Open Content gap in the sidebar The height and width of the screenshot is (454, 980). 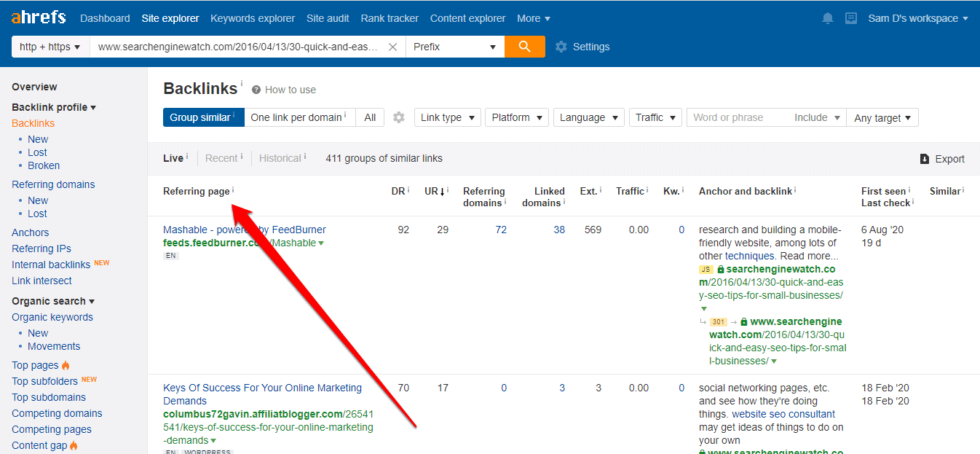[39, 445]
